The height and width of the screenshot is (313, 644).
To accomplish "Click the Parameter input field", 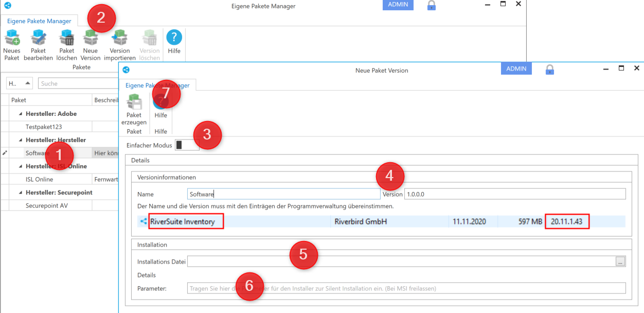I will [x=406, y=288].
